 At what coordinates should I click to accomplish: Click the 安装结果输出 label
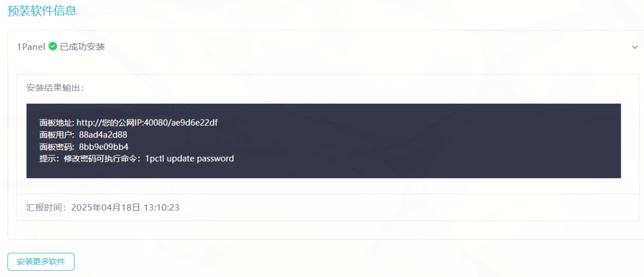pyautogui.click(x=55, y=88)
